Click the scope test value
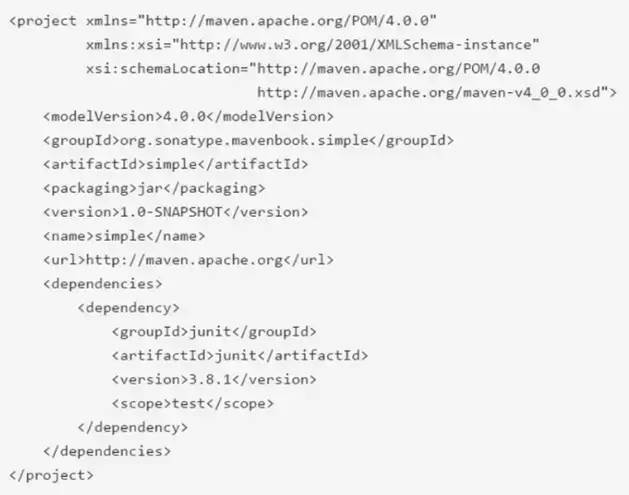629x495 pixels. pyautogui.click(x=189, y=404)
